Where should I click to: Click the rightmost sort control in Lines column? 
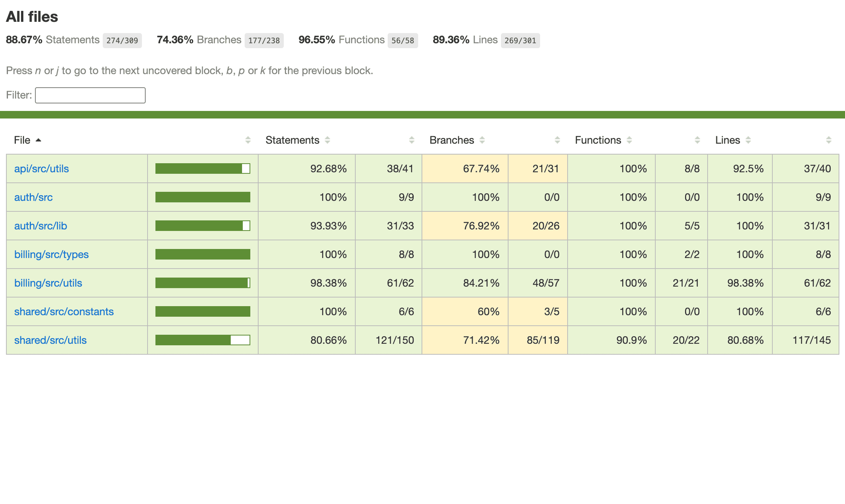pos(828,140)
